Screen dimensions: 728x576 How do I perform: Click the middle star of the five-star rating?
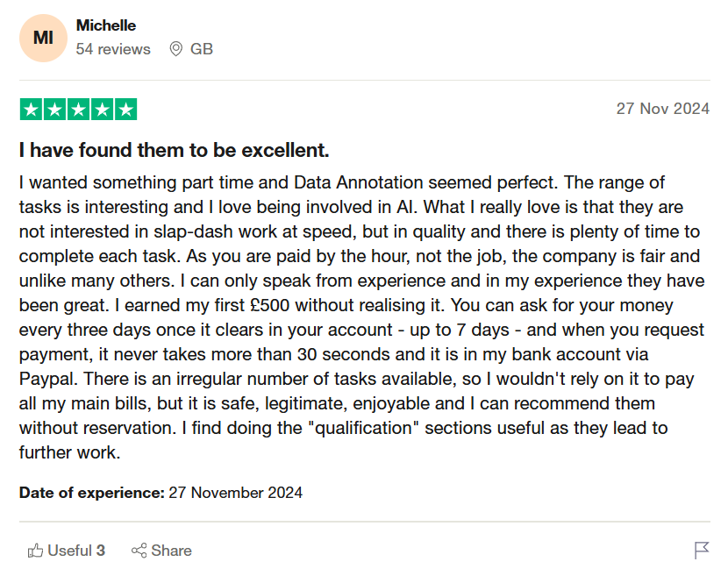76,109
